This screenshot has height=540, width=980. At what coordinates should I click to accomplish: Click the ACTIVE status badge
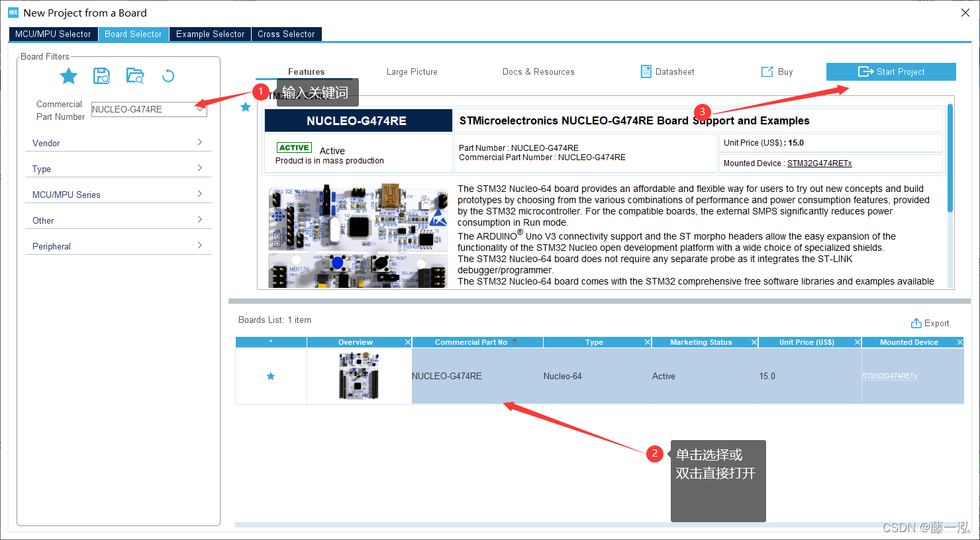pos(294,148)
